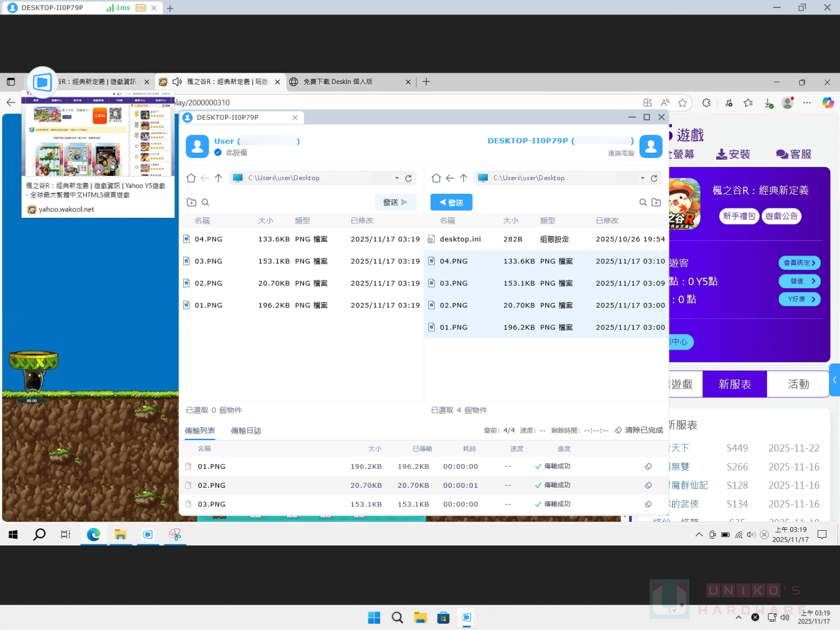Refresh the local Desktop folder listing
840x630 pixels.
tap(408, 178)
